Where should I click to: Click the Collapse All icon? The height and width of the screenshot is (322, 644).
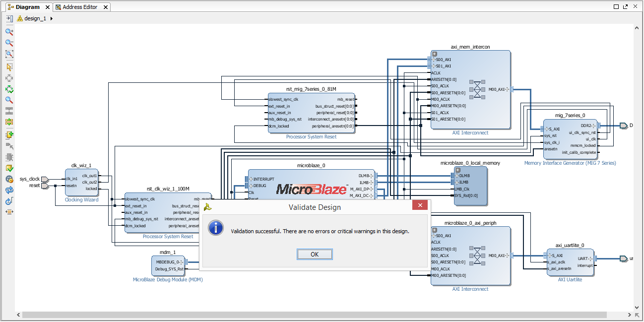click(9, 111)
